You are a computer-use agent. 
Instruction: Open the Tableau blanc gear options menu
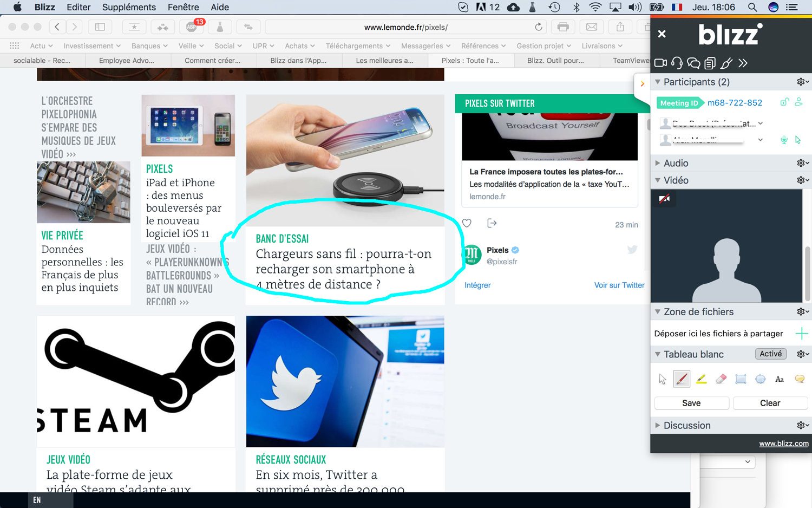point(803,354)
